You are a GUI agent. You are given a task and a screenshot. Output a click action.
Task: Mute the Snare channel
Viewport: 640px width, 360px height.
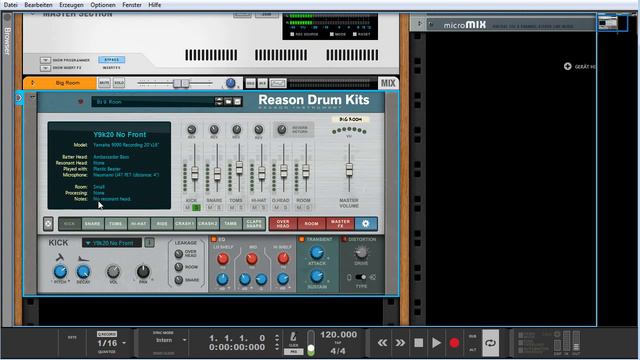click(x=210, y=208)
